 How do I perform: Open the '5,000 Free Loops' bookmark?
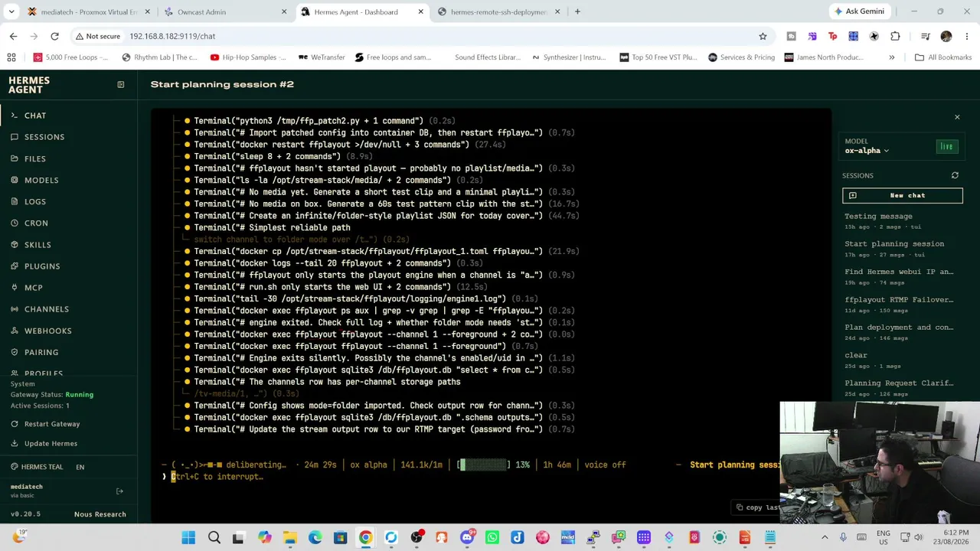click(70, 57)
